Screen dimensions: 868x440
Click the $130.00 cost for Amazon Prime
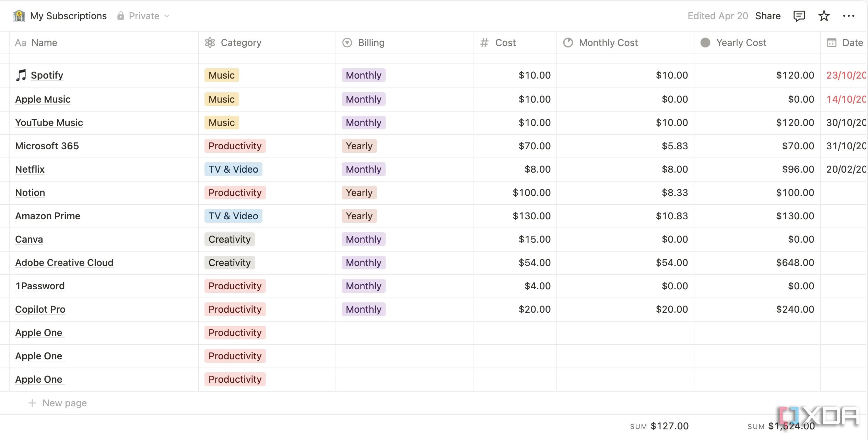[x=532, y=216]
